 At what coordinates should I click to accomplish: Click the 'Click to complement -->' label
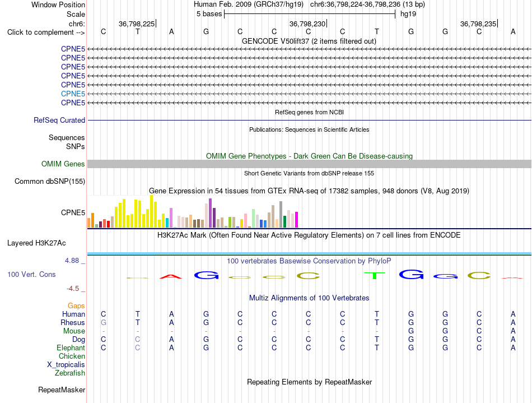coord(46,33)
